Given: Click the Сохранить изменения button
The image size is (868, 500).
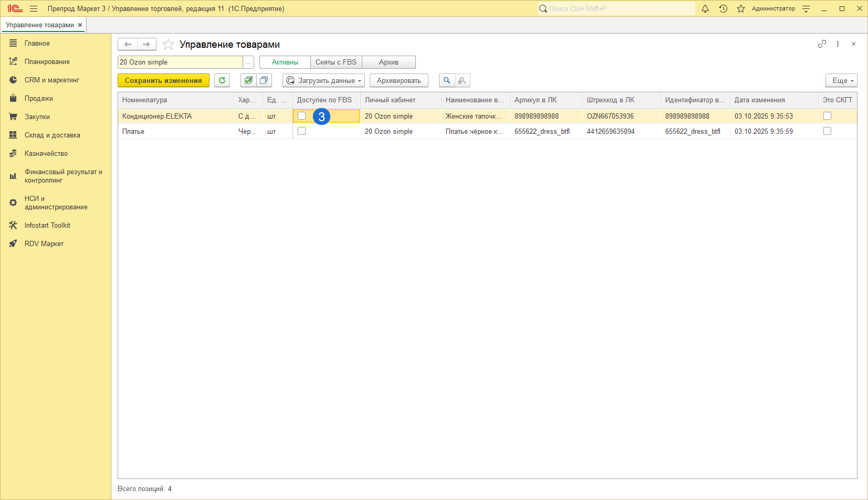Looking at the screenshot, I should coord(163,80).
